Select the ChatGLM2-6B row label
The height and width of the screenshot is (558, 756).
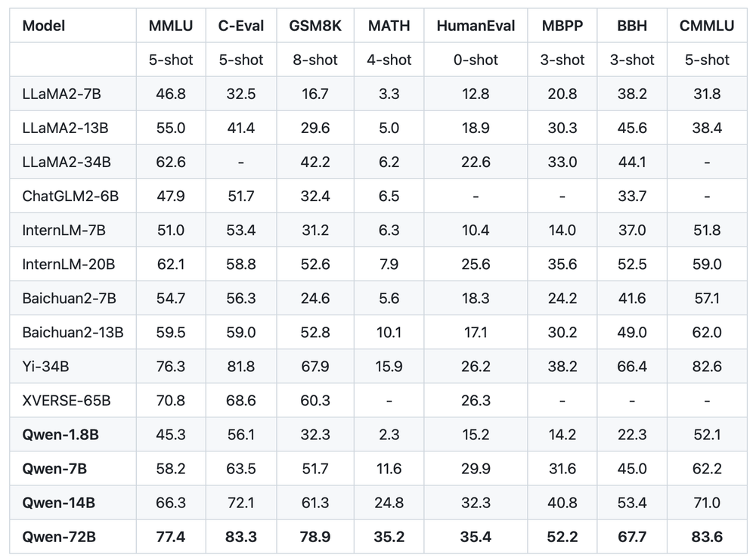click(70, 197)
